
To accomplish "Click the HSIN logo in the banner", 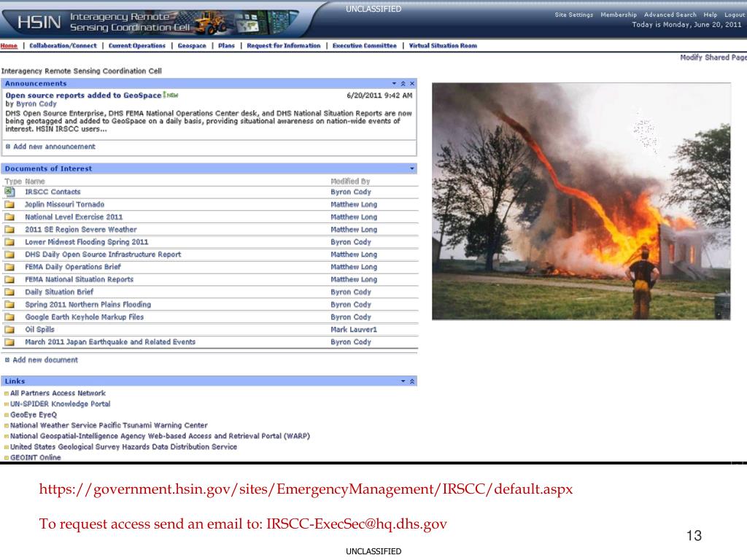I will tap(39, 22).
